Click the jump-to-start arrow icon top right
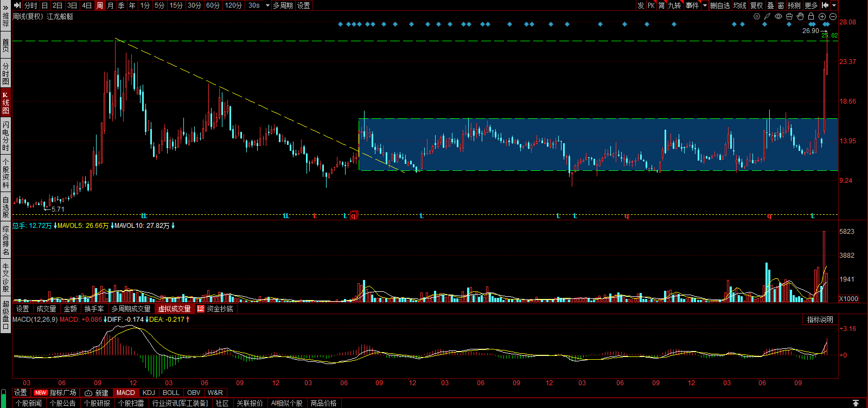The height and width of the screenshot is (408, 868). tap(825, 5)
